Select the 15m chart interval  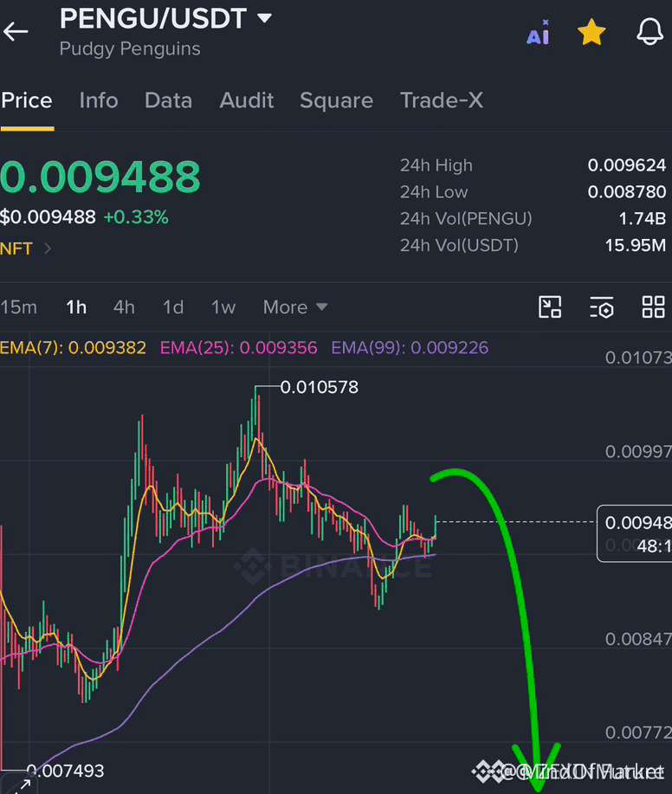[19, 307]
